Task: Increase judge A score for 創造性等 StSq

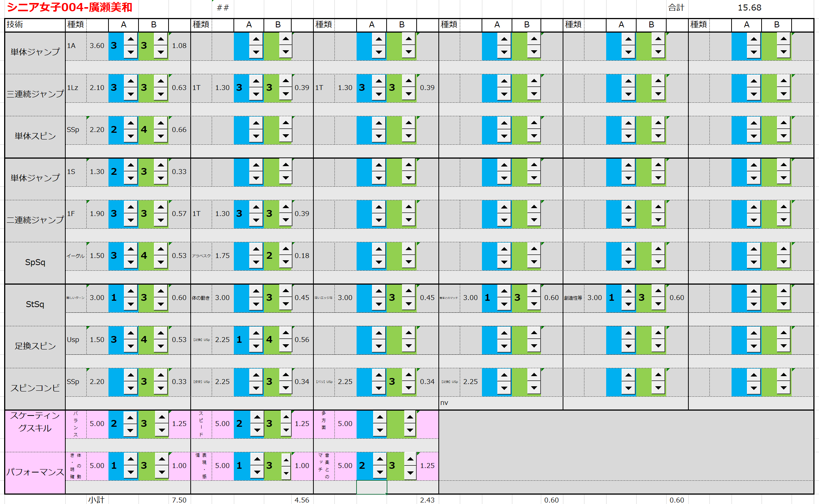Action: coord(628,291)
